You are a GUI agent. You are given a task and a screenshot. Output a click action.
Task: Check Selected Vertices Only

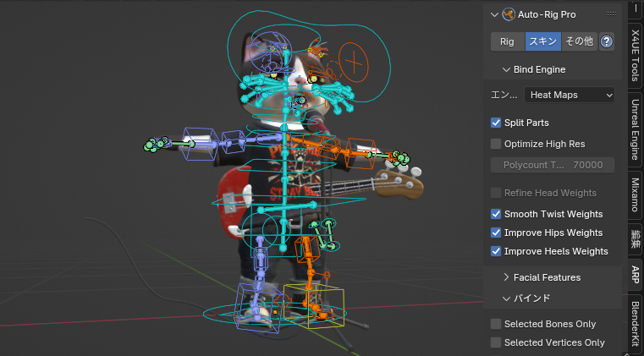(x=496, y=342)
